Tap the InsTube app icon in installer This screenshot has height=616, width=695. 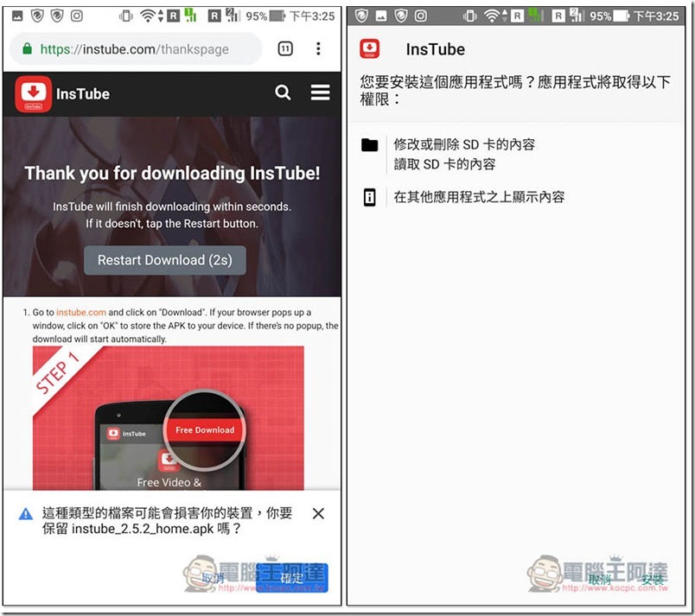point(370,48)
